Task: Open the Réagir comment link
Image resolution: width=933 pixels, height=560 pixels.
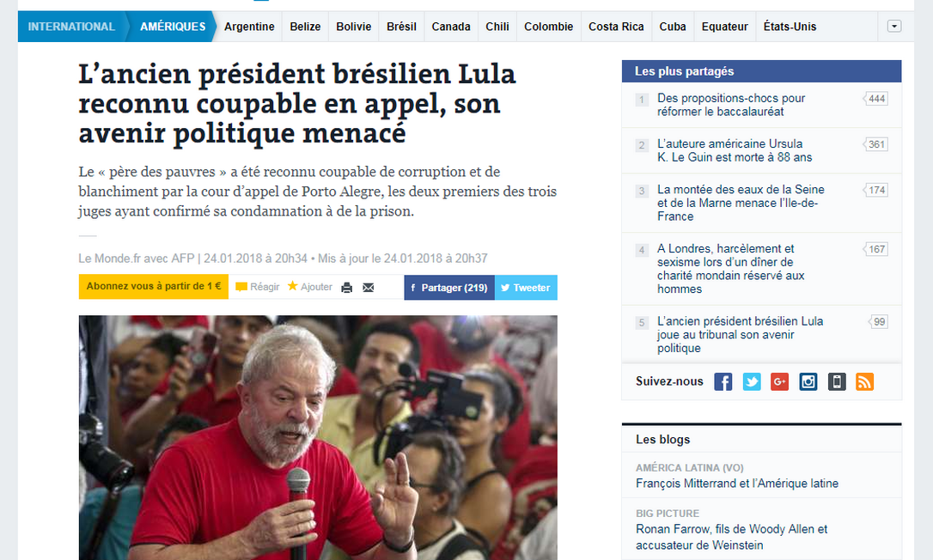Action: (x=258, y=287)
